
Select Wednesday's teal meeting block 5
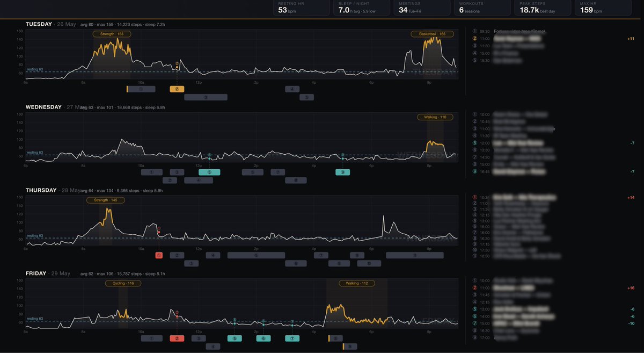click(x=209, y=172)
